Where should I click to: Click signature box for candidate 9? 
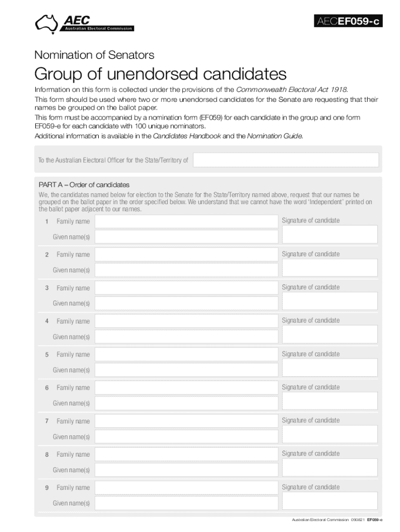[x=329, y=500]
